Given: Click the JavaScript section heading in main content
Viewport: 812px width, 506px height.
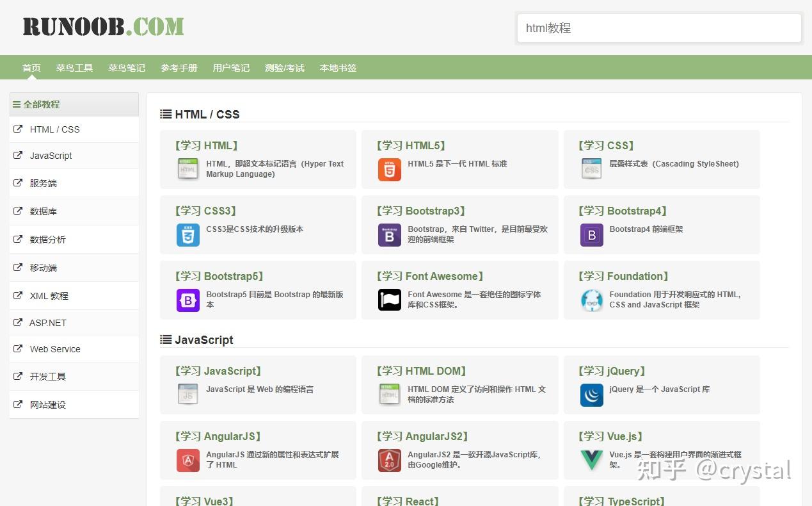Looking at the screenshot, I should (x=203, y=339).
